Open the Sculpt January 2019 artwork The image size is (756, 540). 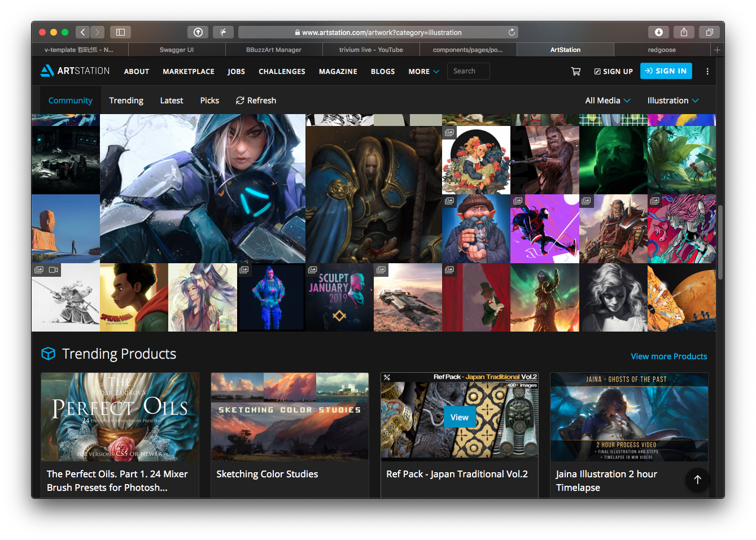point(339,297)
